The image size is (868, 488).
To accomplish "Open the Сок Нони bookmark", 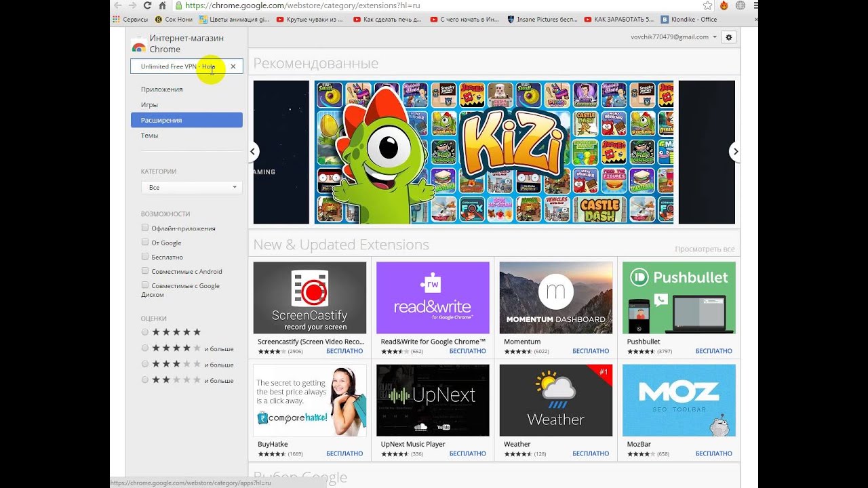I will [174, 20].
